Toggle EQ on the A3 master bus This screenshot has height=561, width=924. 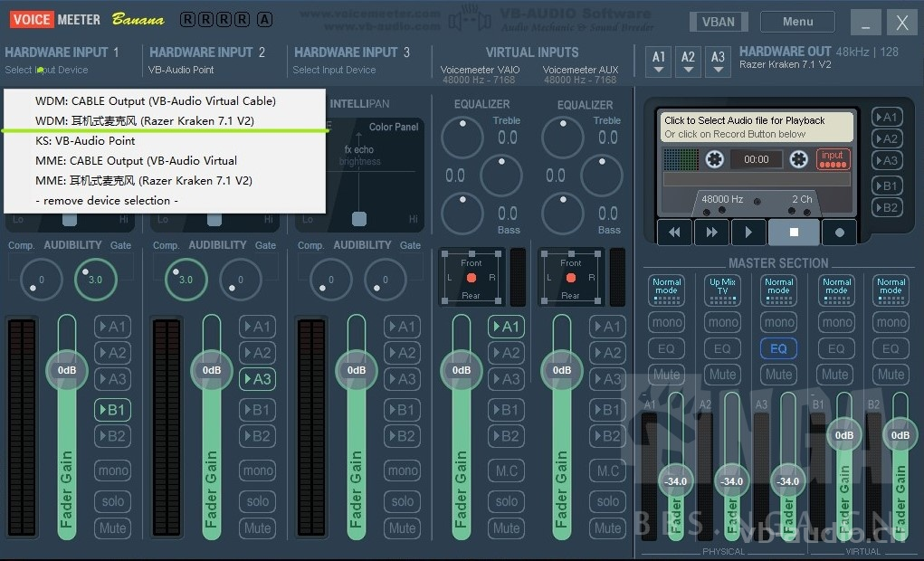(x=778, y=348)
